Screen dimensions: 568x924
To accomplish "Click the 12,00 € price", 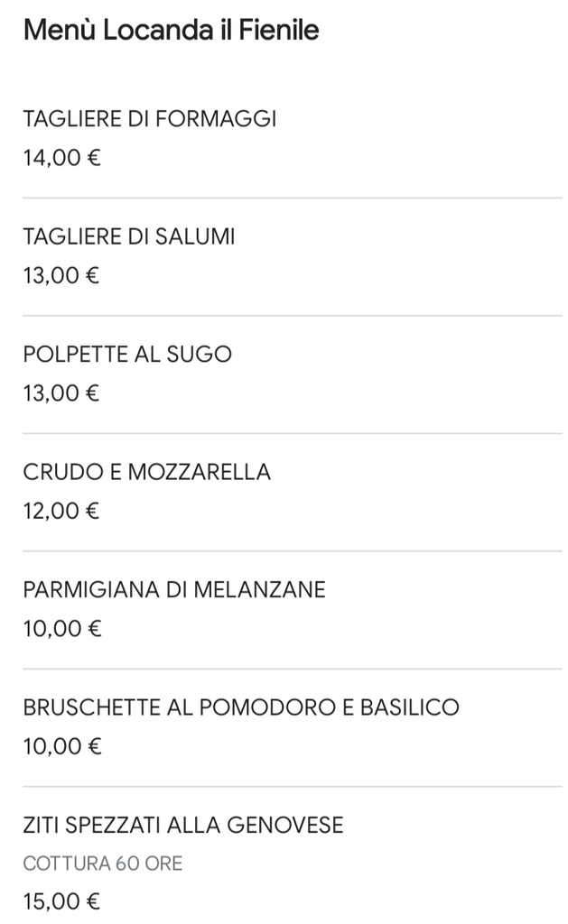I will 61,511.
